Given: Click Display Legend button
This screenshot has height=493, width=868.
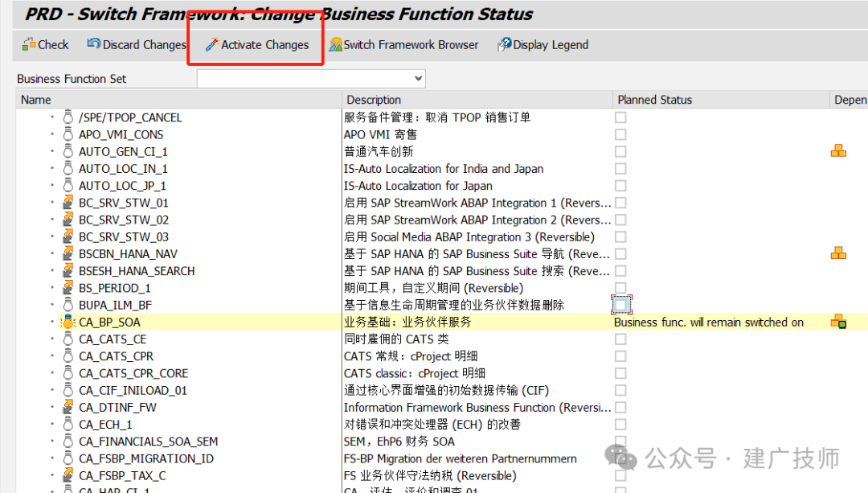Looking at the screenshot, I should pyautogui.click(x=542, y=45).
